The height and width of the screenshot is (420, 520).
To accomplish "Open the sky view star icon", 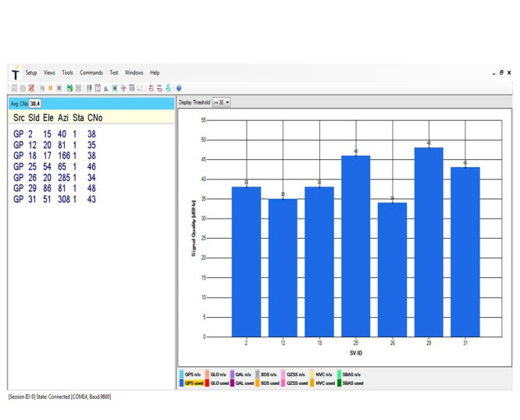I will (115, 88).
